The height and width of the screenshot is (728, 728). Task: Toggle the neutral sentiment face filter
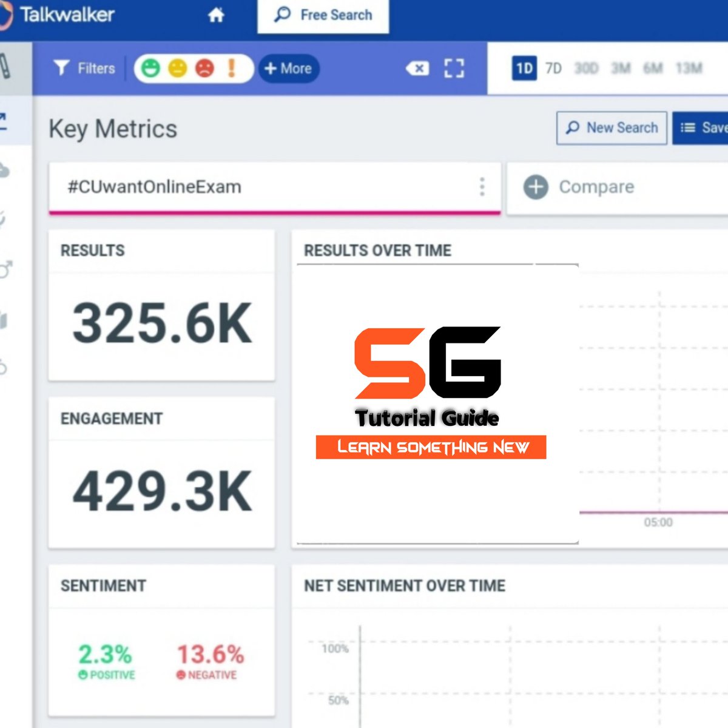[x=177, y=68]
